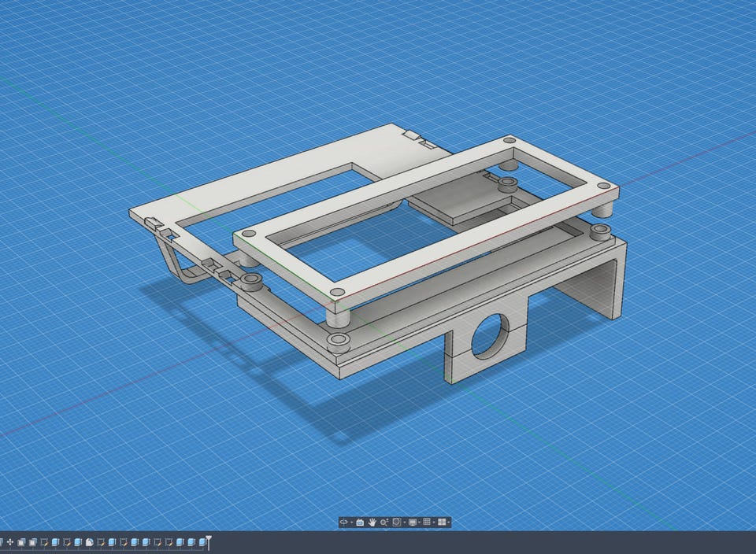Viewport: 756px width, 554px height.
Task: Open the Display Settings monitor icon
Action: (413, 523)
